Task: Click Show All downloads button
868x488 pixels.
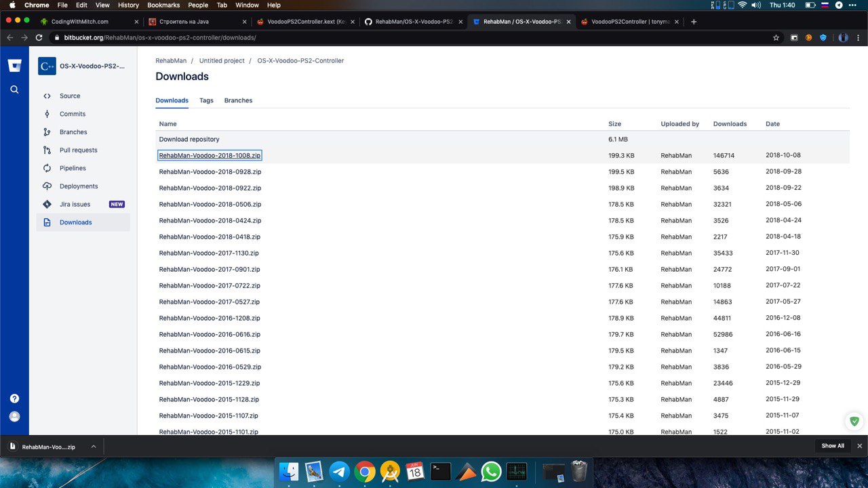Action: pos(833,446)
